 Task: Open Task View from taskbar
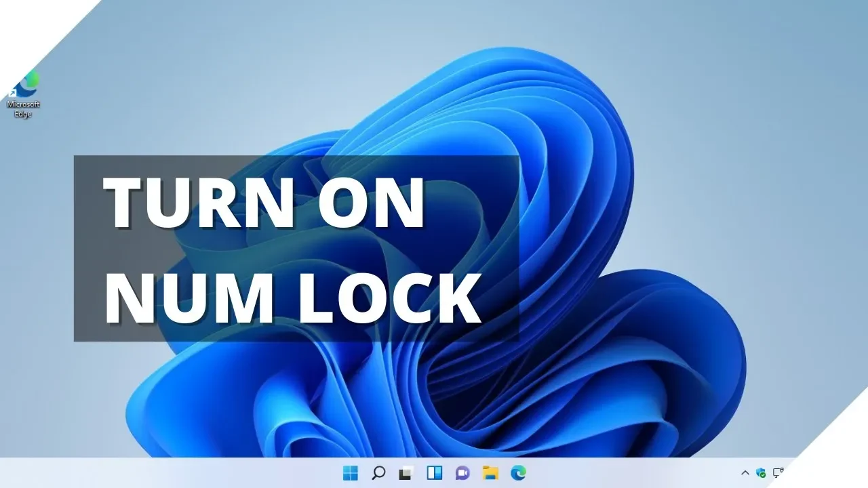click(406, 473)
